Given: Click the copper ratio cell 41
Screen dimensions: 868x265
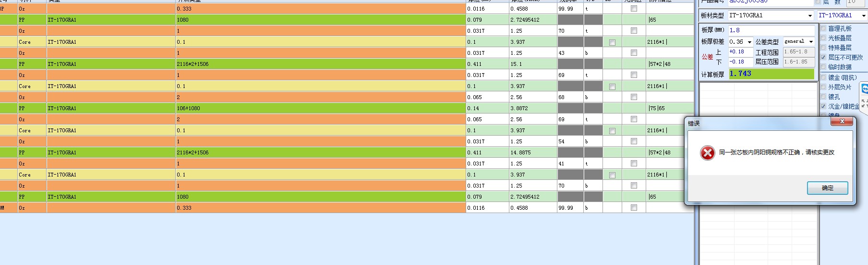Looking at the screenshot, I should 570,164.
